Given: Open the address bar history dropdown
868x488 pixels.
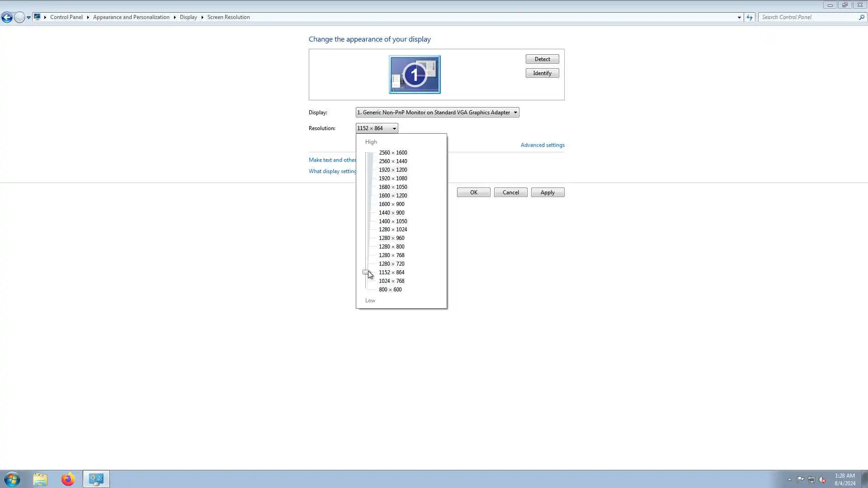Looking at the screenshot, I should tap(739, 18).
